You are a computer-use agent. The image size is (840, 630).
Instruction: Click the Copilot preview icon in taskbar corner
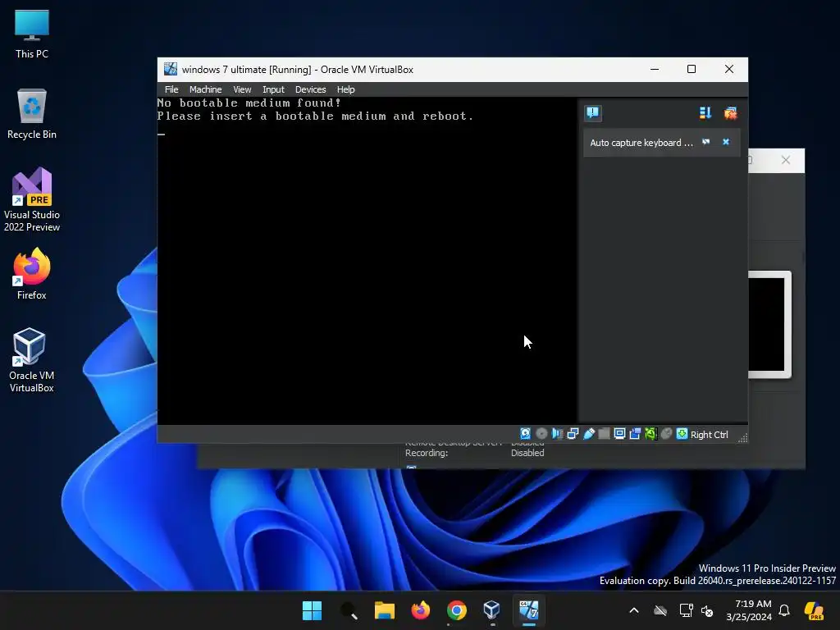(814, 610)
